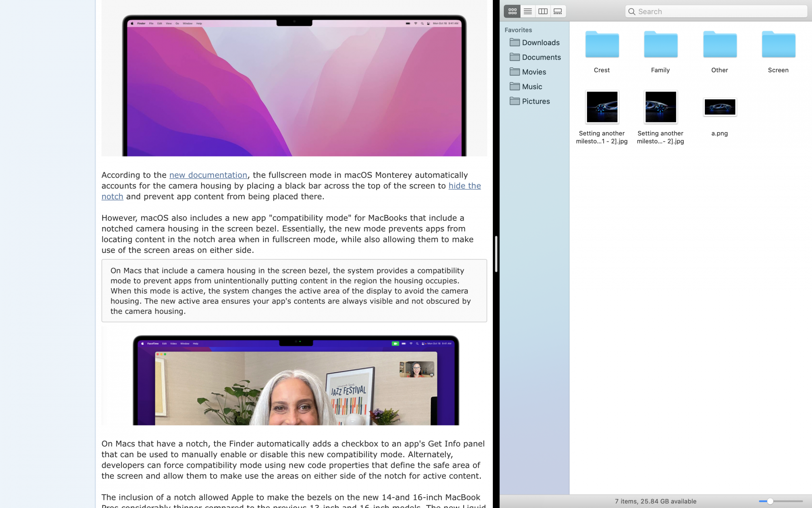Click the article's vertical scrollbar
Viewport: 812px width, 508px height.
click(496, 254)
